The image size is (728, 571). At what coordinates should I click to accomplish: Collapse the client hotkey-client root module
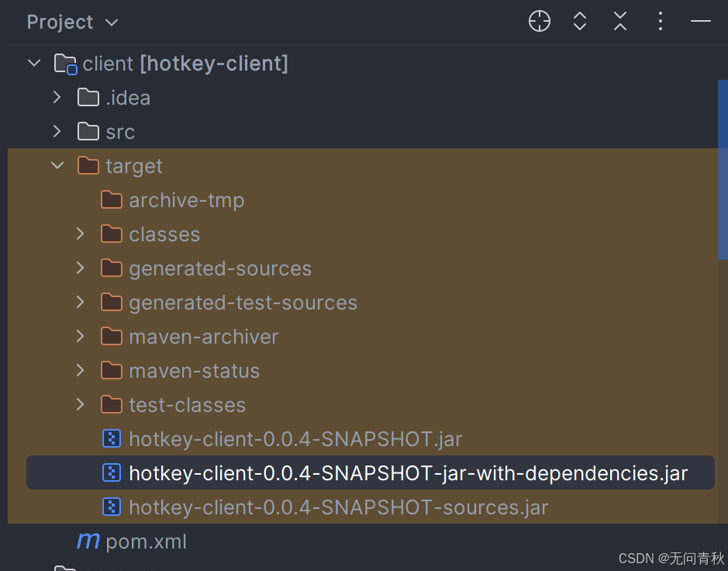33,64
